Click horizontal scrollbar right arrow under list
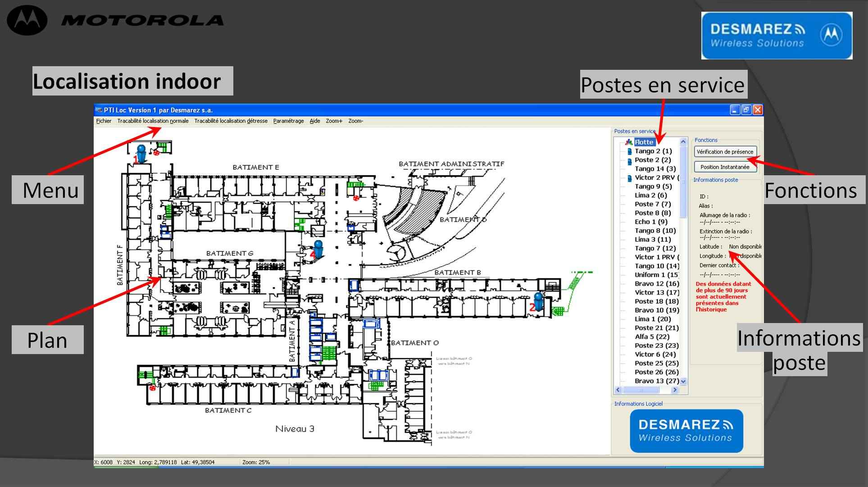Screen dimensions: 868x487 [x=674, y=390]
